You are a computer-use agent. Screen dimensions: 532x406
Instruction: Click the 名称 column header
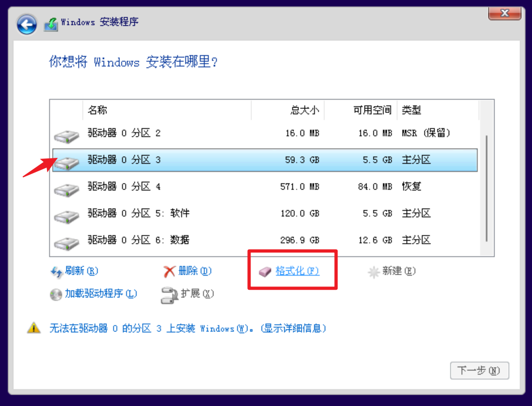(x=166, y=110)
